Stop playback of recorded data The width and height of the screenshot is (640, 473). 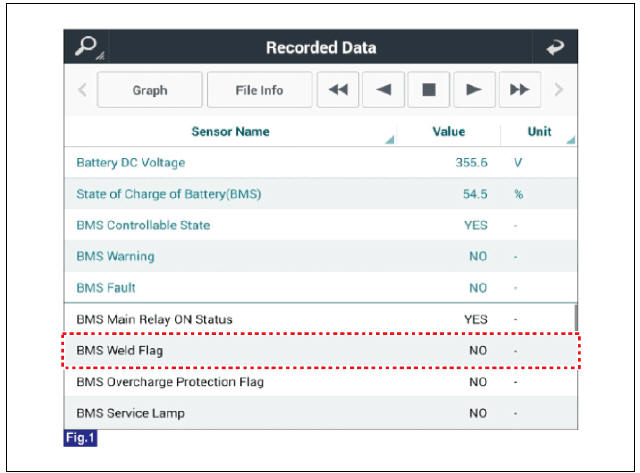pos(429,90)
